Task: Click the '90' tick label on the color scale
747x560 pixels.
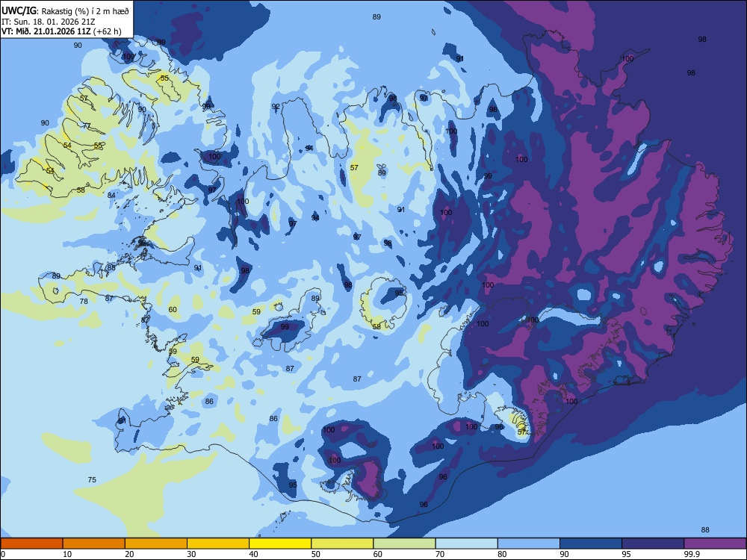Action: [565, 554]
